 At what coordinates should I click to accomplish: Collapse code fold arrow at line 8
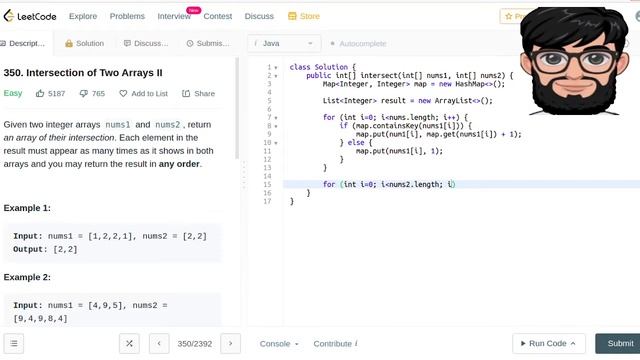(276, 126)
